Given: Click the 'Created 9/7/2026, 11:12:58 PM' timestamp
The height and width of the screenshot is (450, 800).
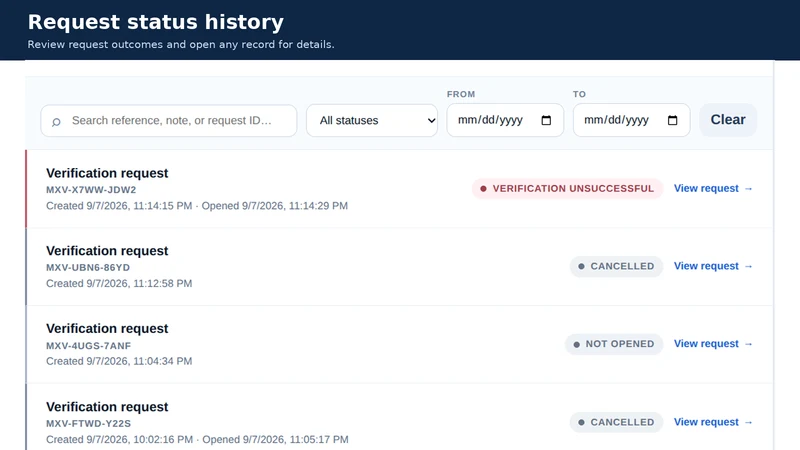Looking at the screenshot, I should click(119, 283).
